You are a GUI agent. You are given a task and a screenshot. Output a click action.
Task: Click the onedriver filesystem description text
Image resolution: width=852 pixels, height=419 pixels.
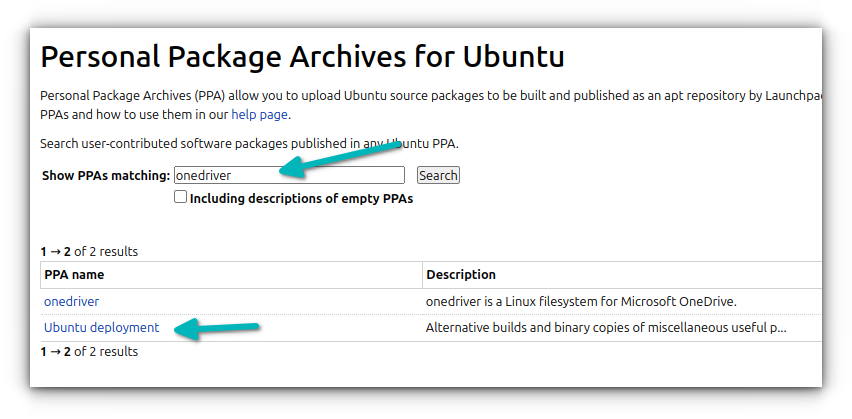[x=581, y=301]
